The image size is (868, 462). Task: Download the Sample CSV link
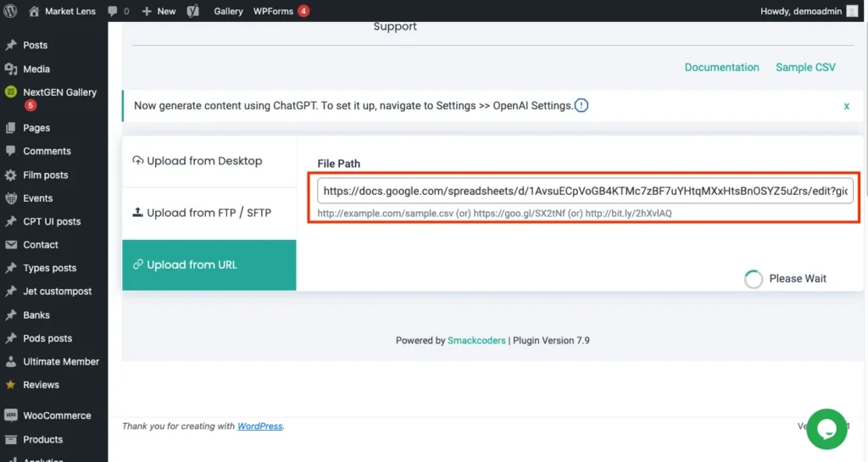805,68
